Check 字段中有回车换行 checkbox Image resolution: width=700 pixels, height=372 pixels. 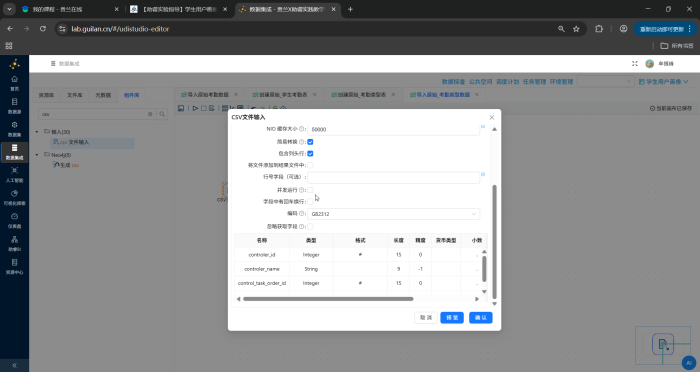(310, 202)
